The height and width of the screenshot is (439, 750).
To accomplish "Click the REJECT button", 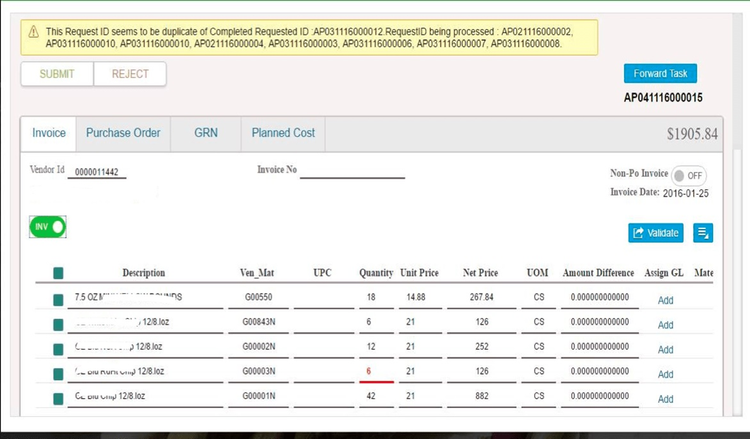I will (x=130, y=74).
